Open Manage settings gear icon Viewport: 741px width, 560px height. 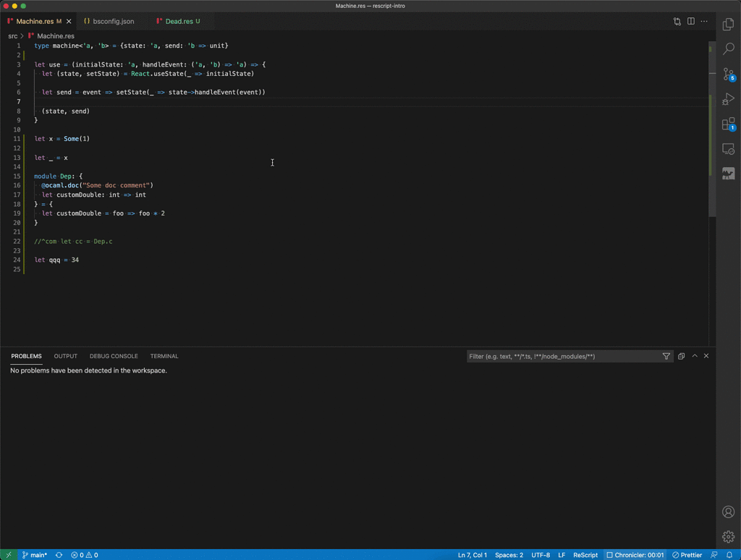(729, 537)
